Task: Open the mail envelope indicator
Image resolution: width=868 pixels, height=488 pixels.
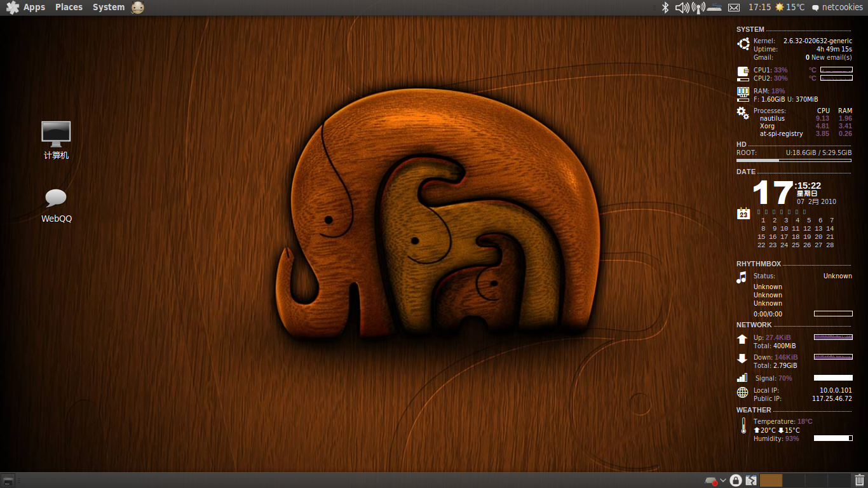Action: coord(734,8)
